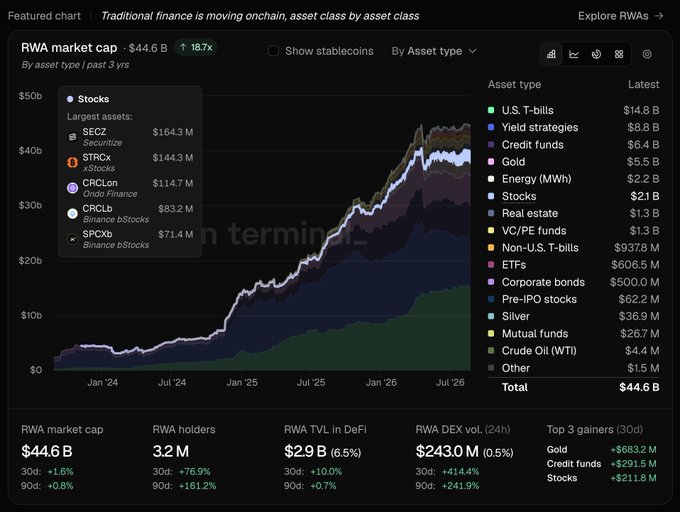Click the RWA DEX vol. $243.0 M value
The width and height of the screenshot is (680, 512).
447,451
